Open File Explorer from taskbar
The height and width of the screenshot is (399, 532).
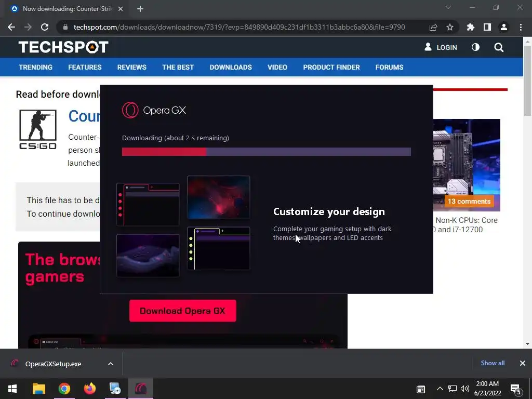click(x=38, y=389)
